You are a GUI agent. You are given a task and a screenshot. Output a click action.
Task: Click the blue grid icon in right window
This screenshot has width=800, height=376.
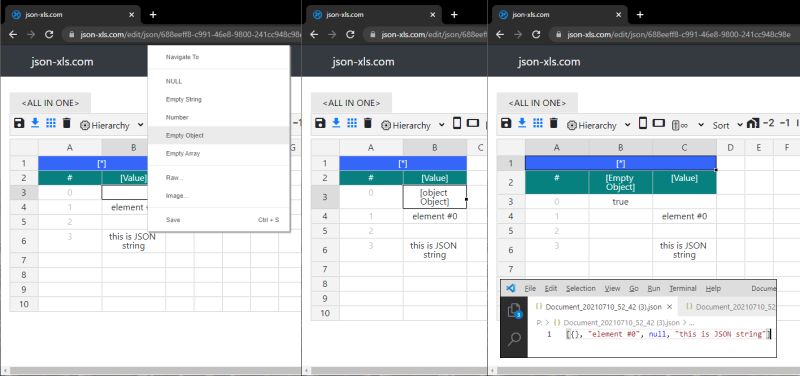click(538, 123)
